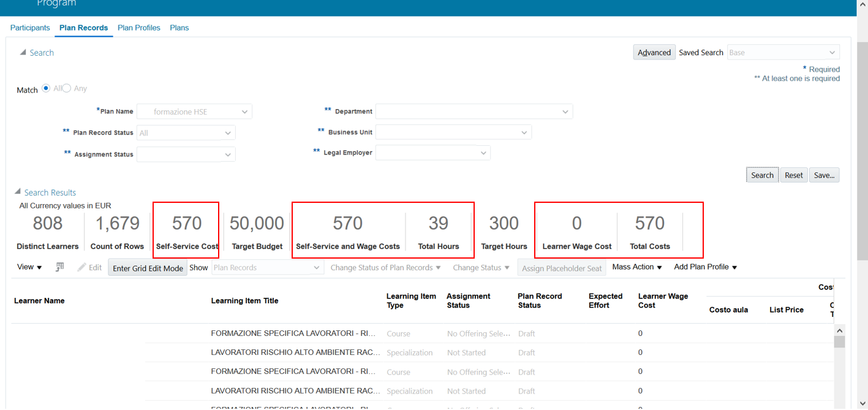Click the Plan Record Status column header
This screenshot has width=868, height=410.
540,301
